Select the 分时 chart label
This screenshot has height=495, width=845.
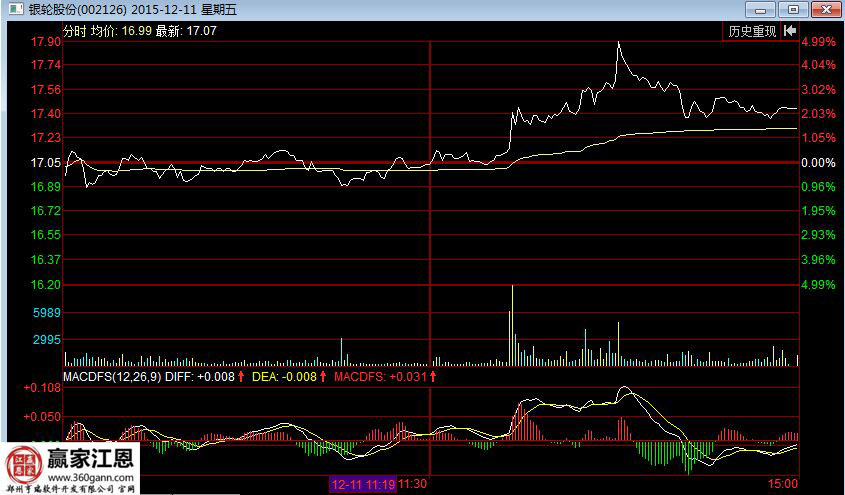[x=75, y=31]
